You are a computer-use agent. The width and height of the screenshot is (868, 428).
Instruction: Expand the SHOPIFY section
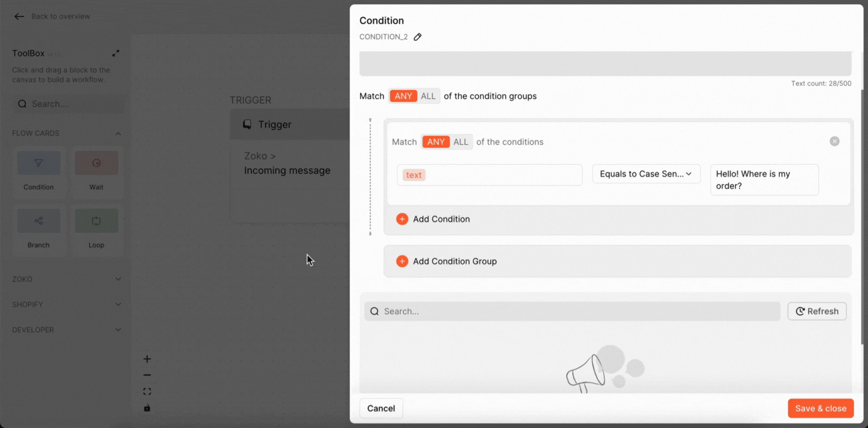coord(118,304)
